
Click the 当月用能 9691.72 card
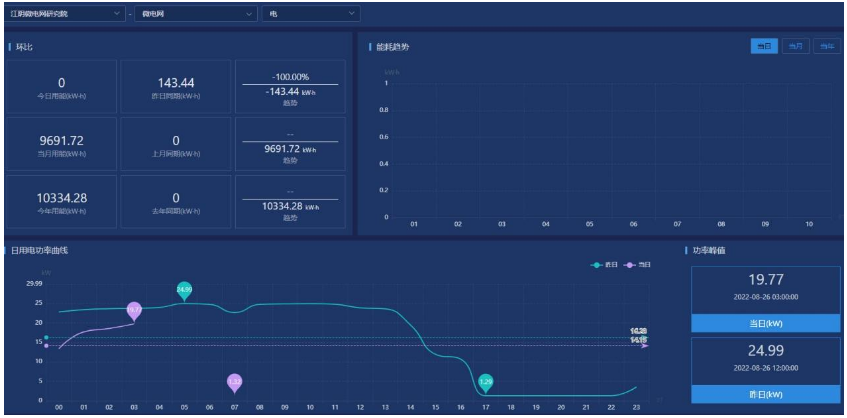61,144
